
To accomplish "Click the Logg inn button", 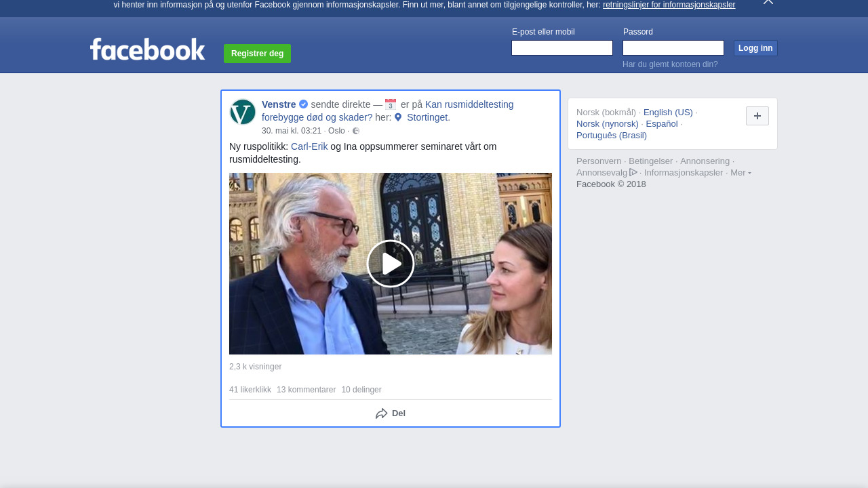I will point(755,48).
